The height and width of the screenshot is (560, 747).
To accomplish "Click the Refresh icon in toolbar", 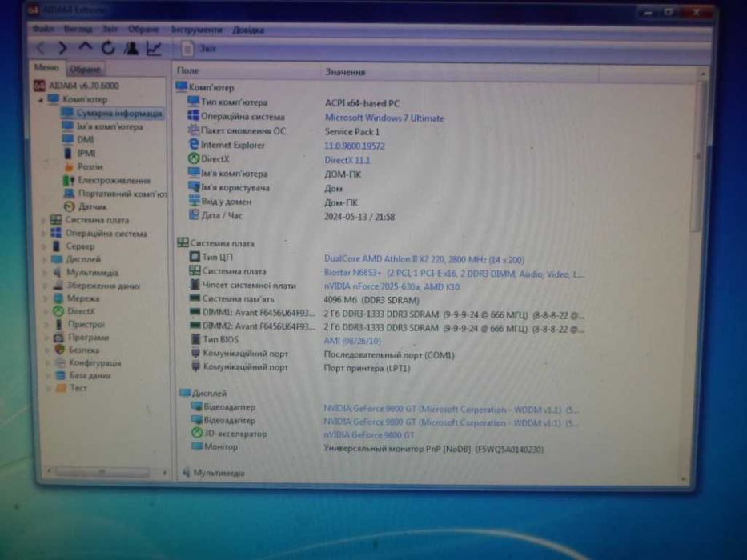I will 108,48.
